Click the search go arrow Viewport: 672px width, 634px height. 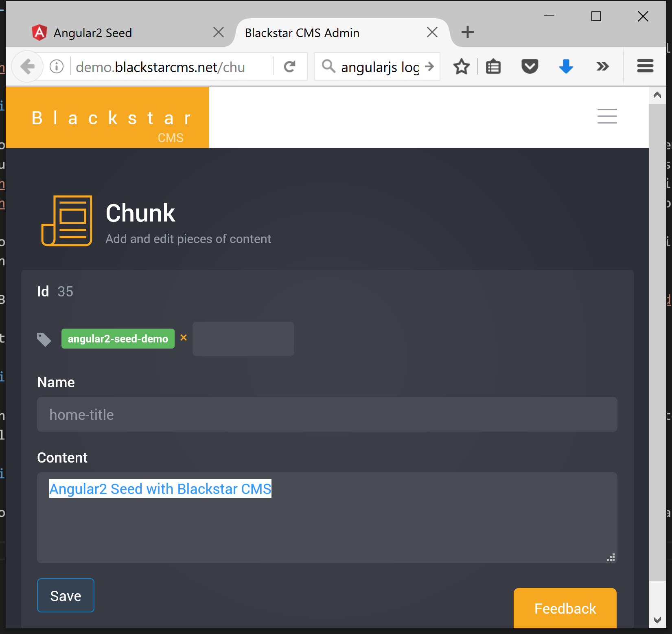pyautogui.click(x=429, y=66)
